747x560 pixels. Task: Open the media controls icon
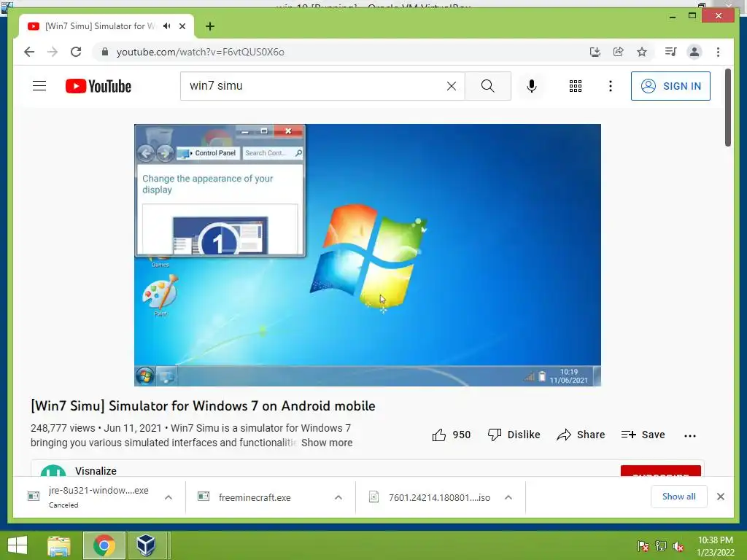671,52
